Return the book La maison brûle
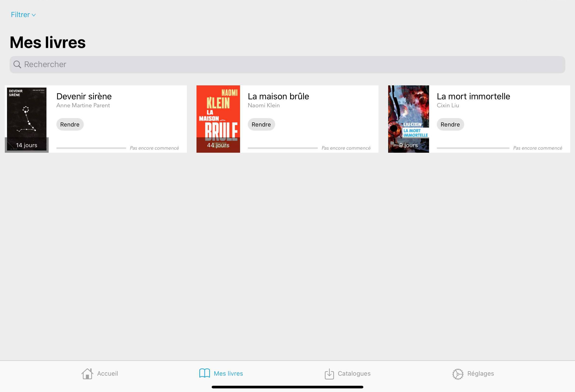This screenshot has height=392, width=575. point(261,125)
